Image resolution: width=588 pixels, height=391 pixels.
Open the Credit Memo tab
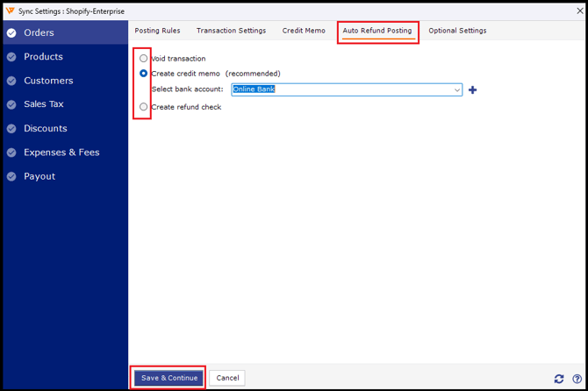click(304, 31)
